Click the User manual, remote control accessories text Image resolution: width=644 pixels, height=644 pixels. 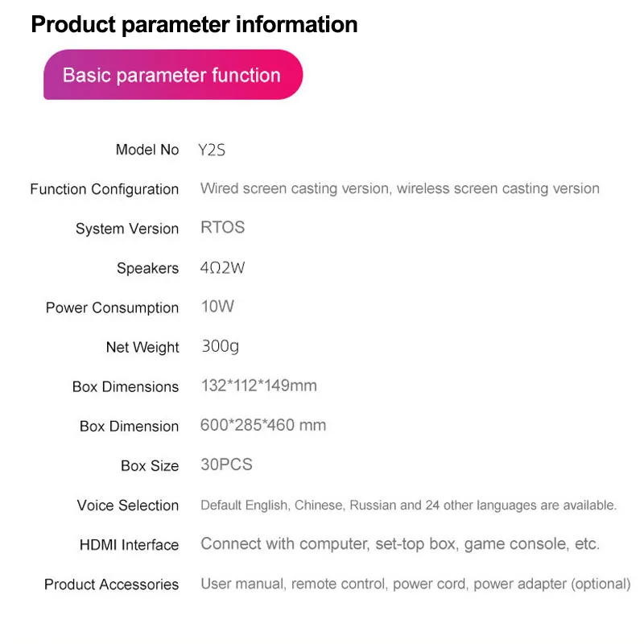415,584
